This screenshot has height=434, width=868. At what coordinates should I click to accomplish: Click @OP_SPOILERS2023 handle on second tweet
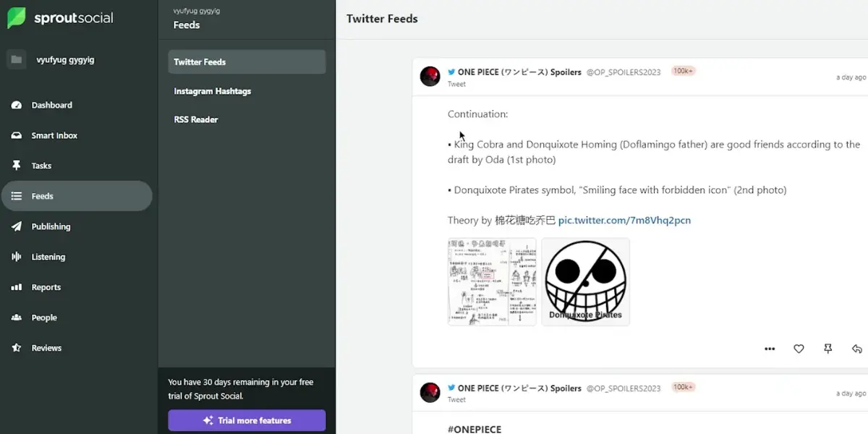coord(624,388)
